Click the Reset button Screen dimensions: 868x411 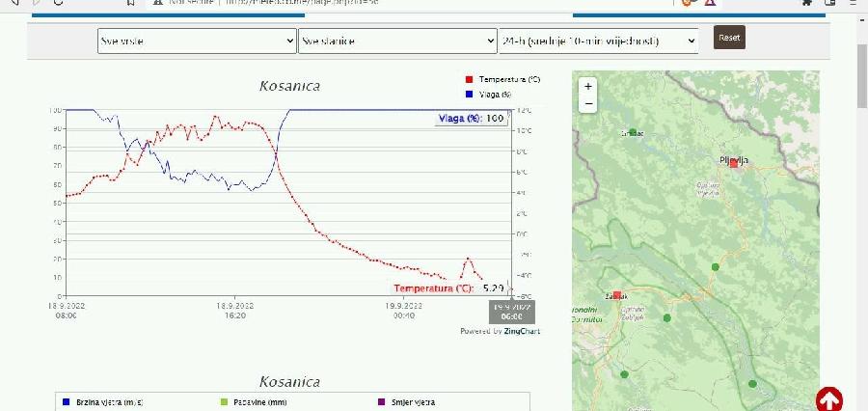point(729,38)
